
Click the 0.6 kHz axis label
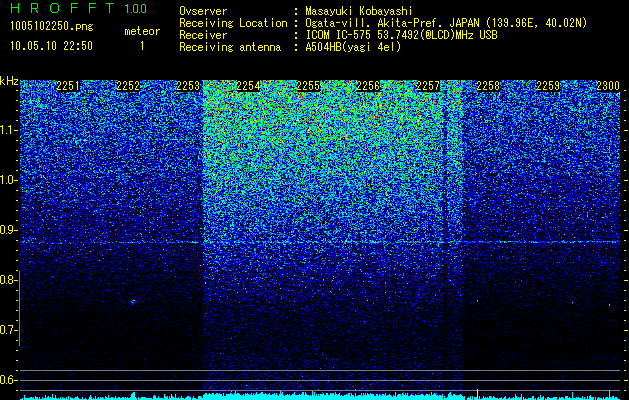tap(8, 380)
